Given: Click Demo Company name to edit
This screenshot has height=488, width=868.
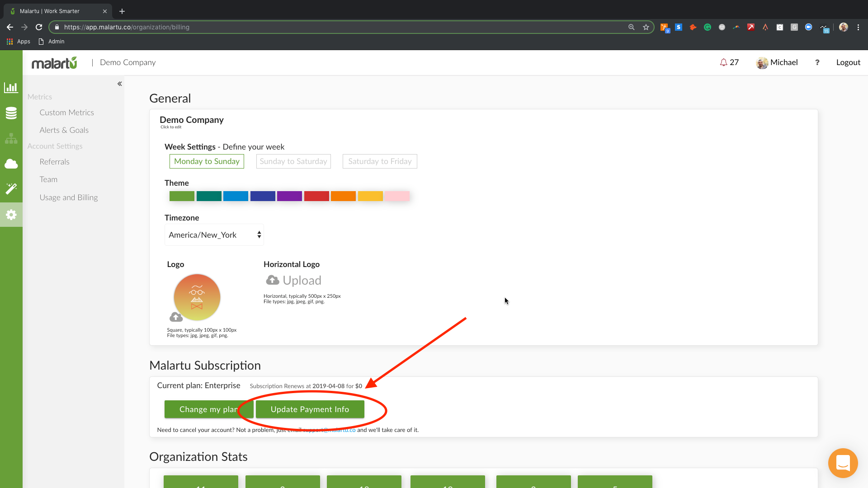Looking at the screenshot, I should click(192, 120).
